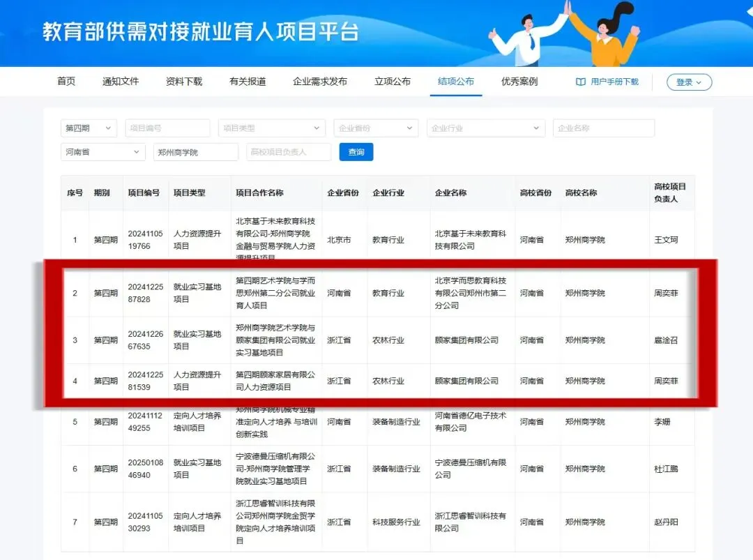Click the platform title 教育部供需对接就业育人项目平台
This screenshot has width=753, height=560.
click(201, 31)
